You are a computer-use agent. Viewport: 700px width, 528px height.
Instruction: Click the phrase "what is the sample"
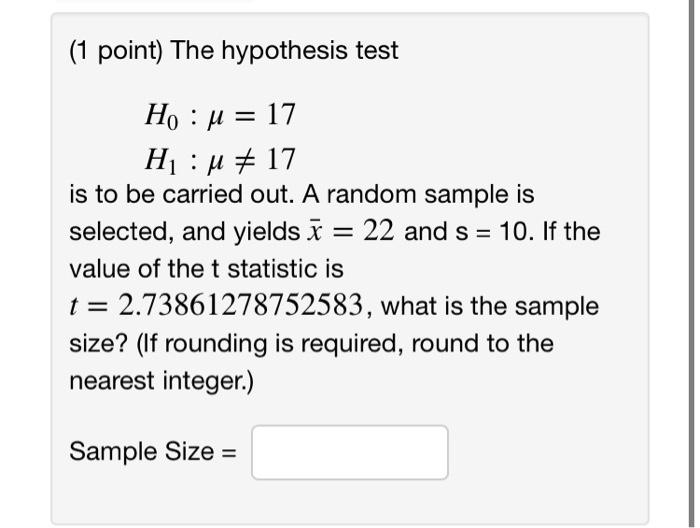489,306
